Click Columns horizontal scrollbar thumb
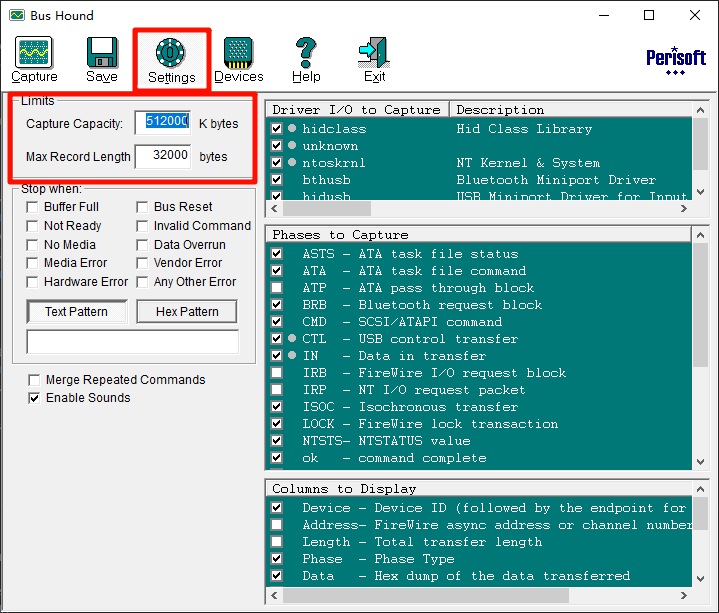 pos(426,596)
